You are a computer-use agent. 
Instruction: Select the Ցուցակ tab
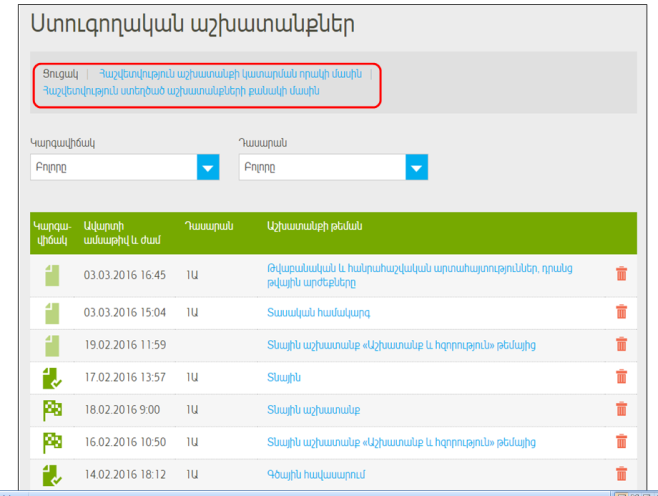point(60,74)
